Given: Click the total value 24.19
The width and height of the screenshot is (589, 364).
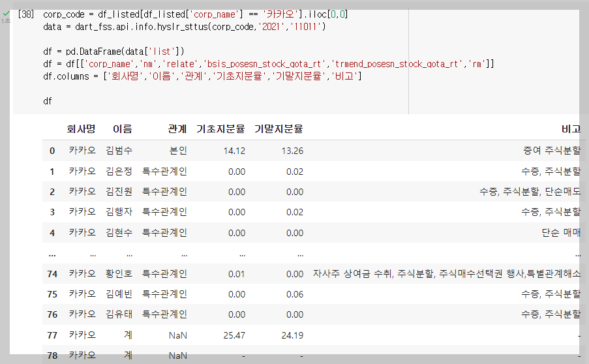Looking at the screenshot, I should (x=292, y=335).
